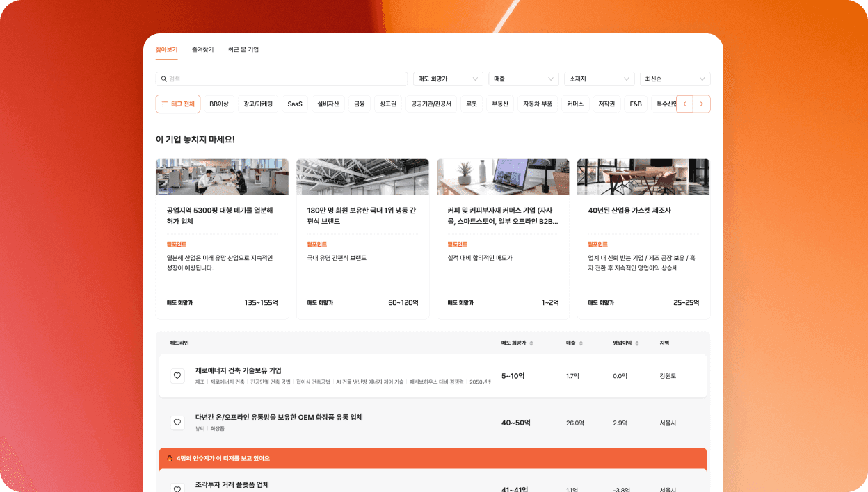The width and height of the screenshot is (868, 492).
Task: Toggle heart on OEM 화장품 유통 업체 row
Action: (x=177, y=422)
